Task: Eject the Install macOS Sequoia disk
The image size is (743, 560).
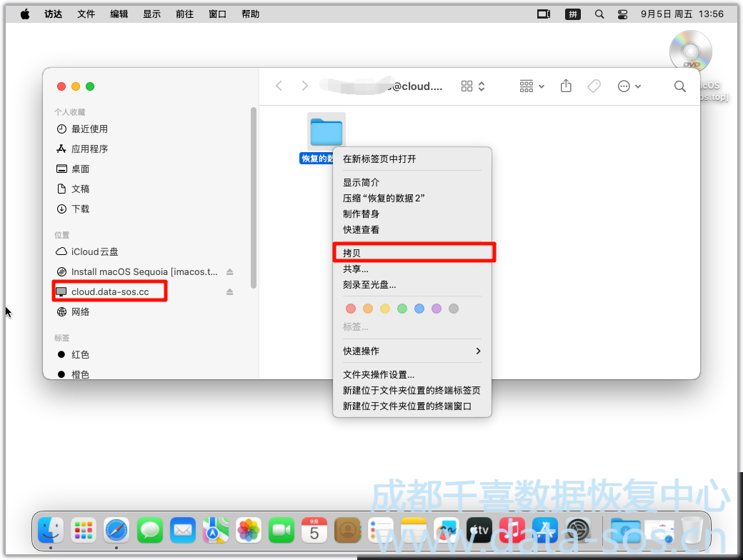Action: 230,272
